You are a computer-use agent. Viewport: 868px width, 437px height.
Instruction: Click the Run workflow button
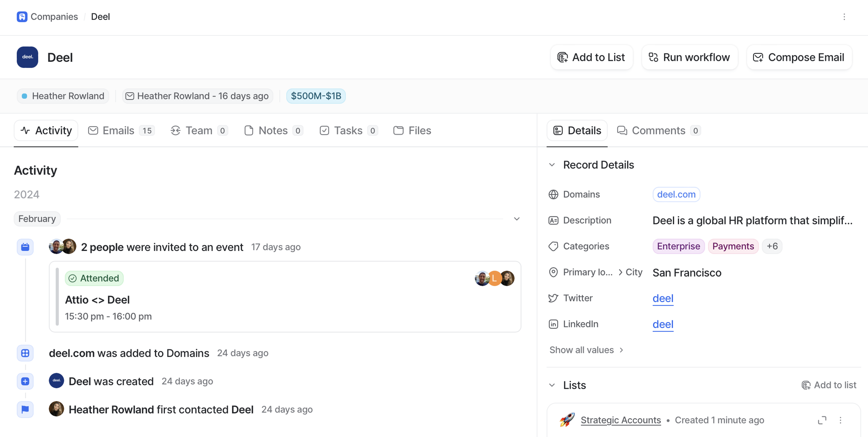[689, 57]
